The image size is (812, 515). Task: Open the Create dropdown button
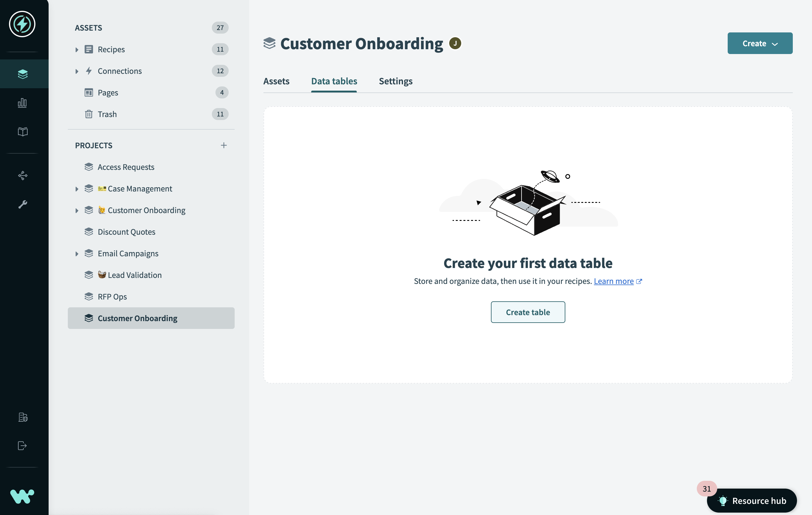coord(759,44)
